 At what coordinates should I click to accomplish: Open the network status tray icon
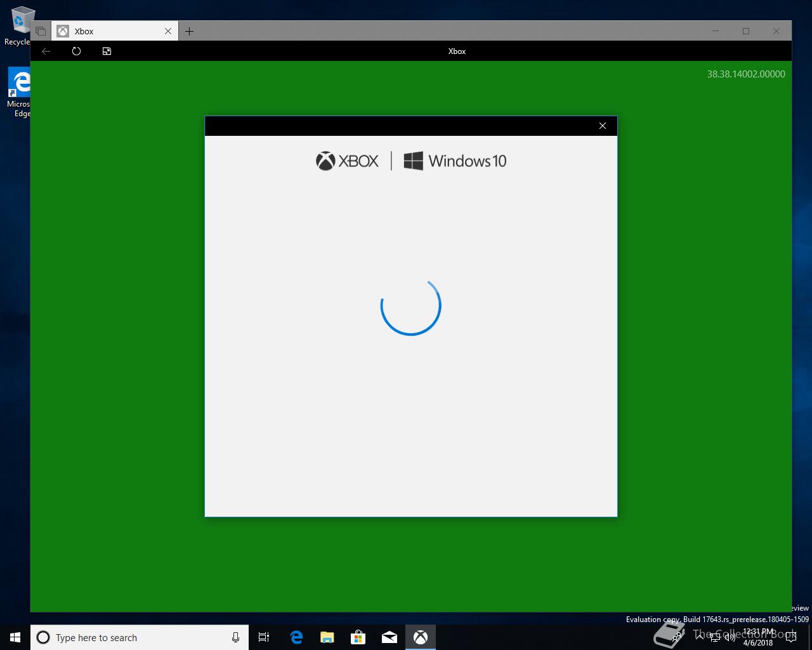pos(715,637)
